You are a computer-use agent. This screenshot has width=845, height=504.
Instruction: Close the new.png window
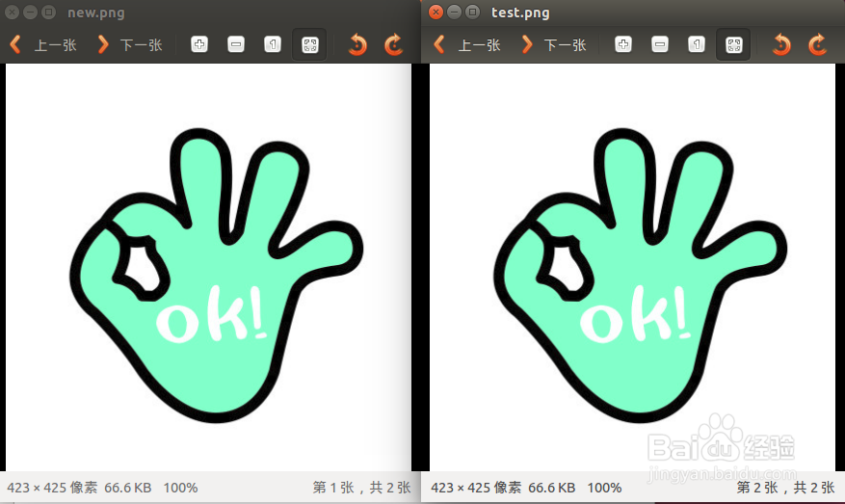[x=12, y=12]
